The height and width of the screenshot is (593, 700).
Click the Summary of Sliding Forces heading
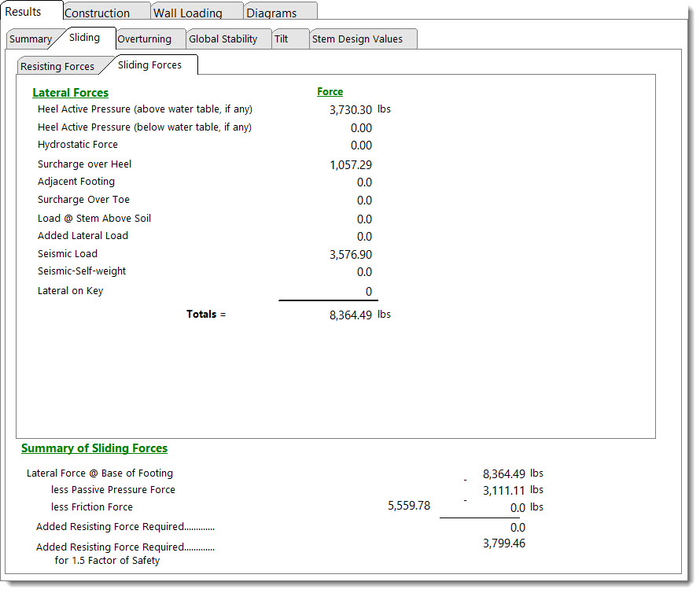tap(94, 448)
